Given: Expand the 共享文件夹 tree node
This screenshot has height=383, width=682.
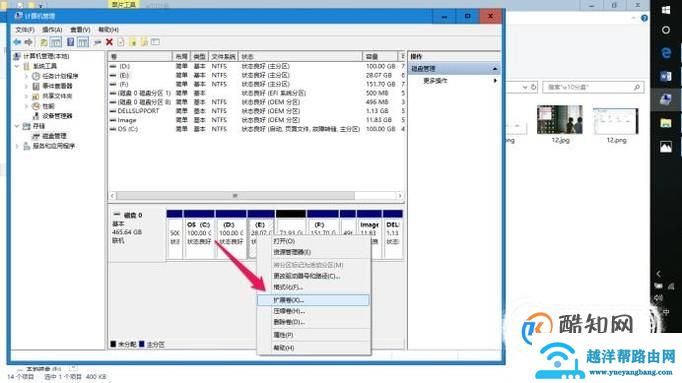Looking at the screenshot, I should point(26,96).
